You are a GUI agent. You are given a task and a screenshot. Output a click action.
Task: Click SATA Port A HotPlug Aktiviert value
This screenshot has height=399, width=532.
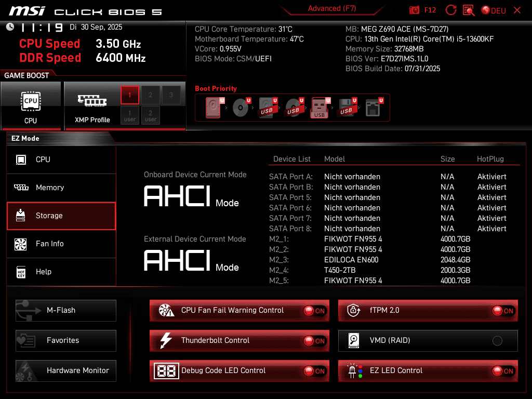(491, 177)
